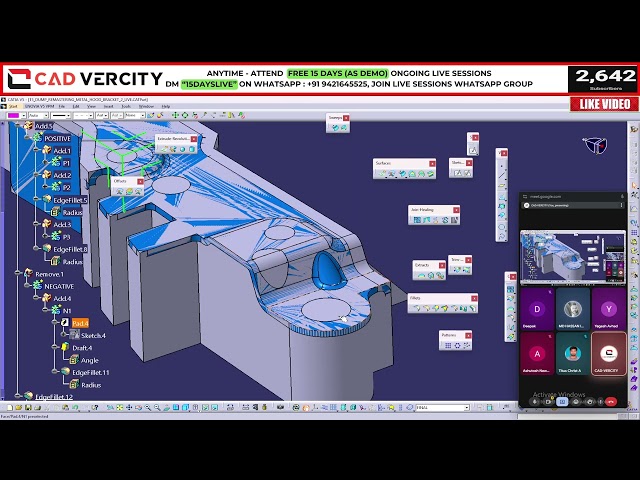The height and width of the screenshot is (480, 640).
Task: Open the Window menu
Action: pos(146,107)
